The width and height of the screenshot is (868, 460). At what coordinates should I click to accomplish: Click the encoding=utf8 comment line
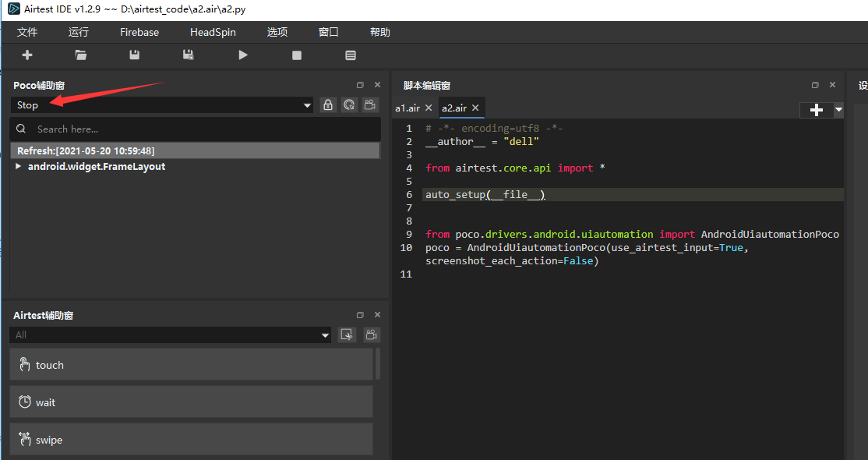pos(494,129)
